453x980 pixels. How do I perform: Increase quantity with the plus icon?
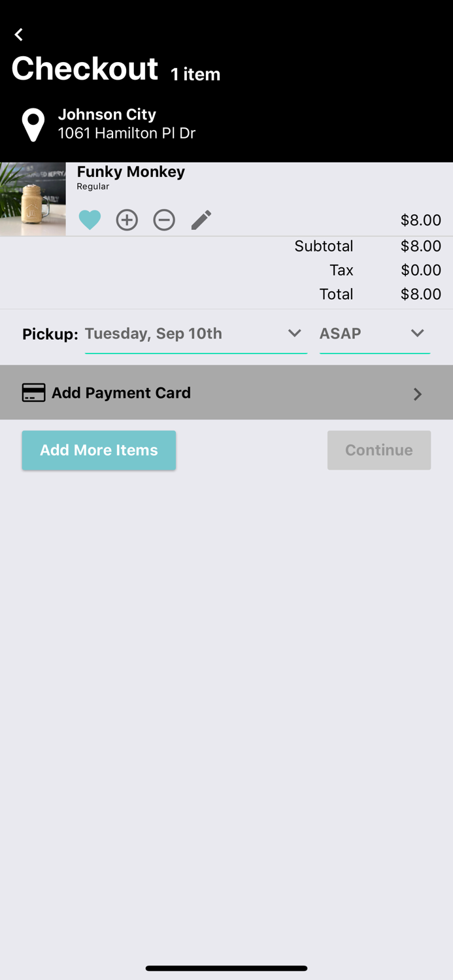[x=127, y=220]
